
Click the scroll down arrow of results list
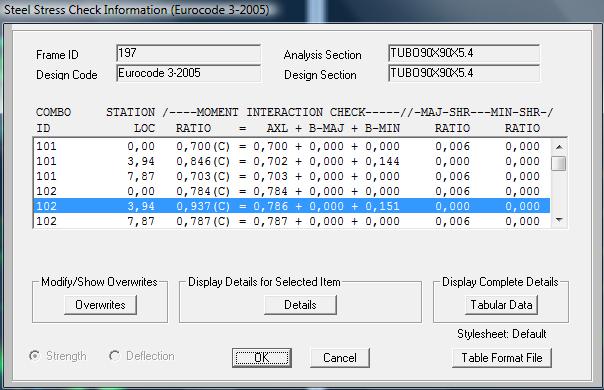click(559, 220)
